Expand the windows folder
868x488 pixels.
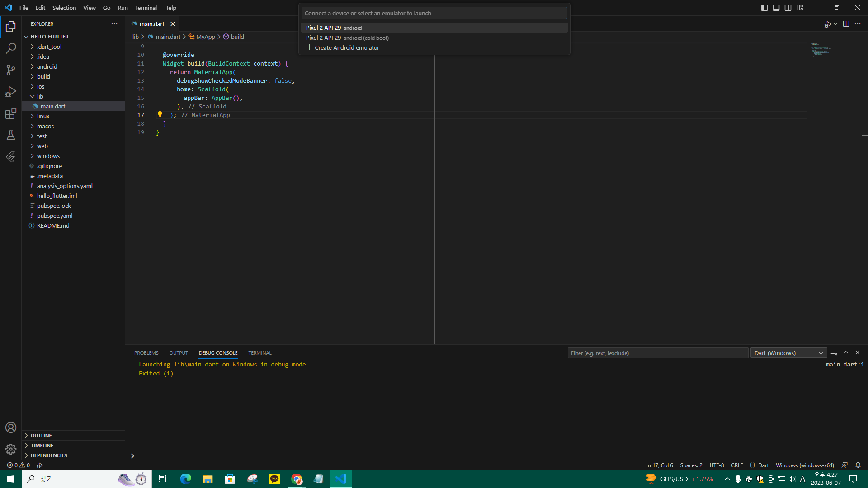(73, 156)
